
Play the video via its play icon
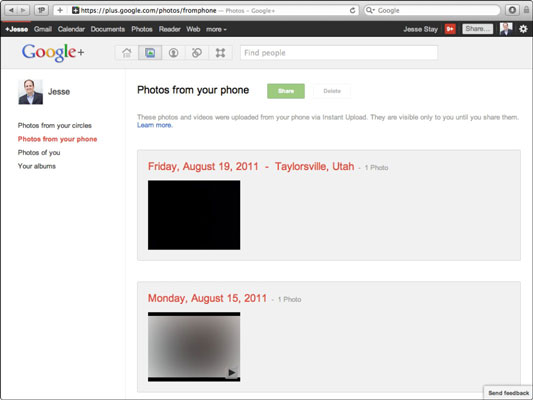click(232, 372)
